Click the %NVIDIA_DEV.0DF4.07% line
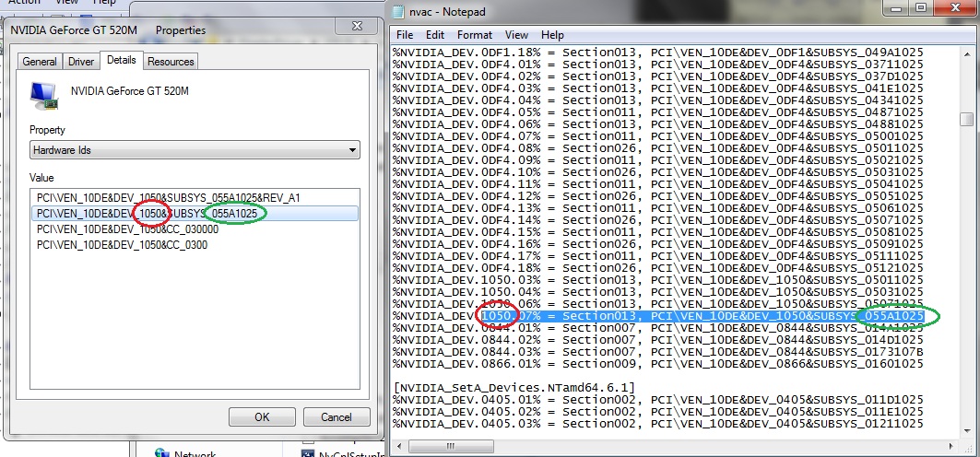Image resolution: width=980 pixels, height=457 pixels. (659, 136)
